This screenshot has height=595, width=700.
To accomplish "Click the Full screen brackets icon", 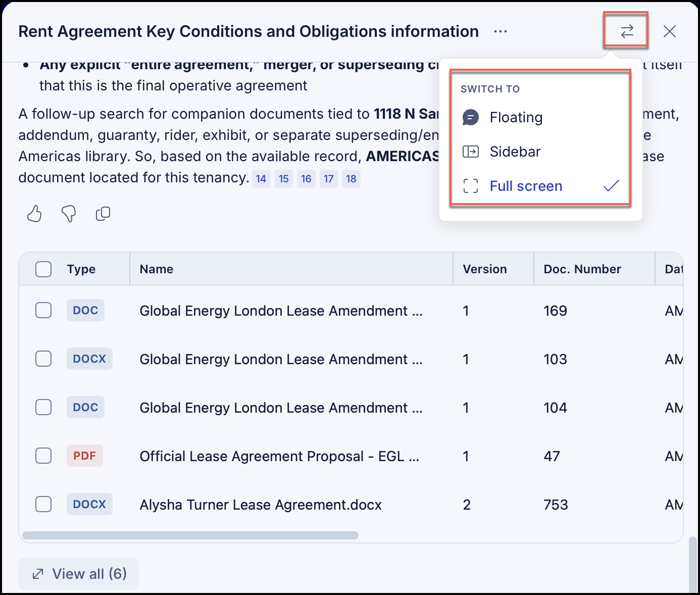I will click(x=470, y=186).
